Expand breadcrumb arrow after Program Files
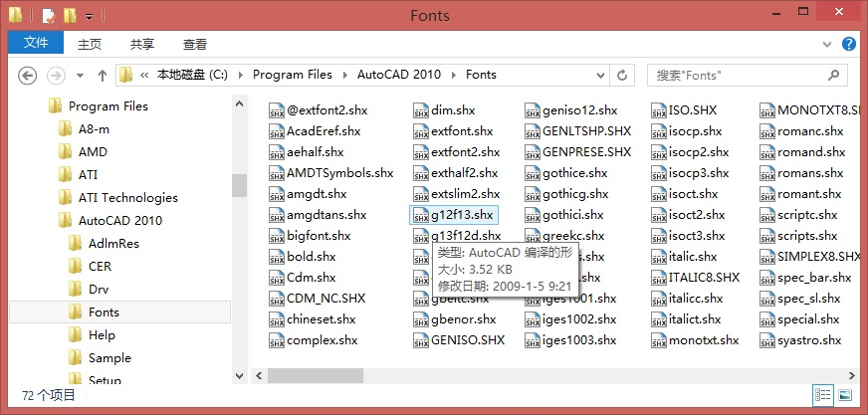Viewport: 868px width, 415px height. pyautogui.click(x=344, y=75)
